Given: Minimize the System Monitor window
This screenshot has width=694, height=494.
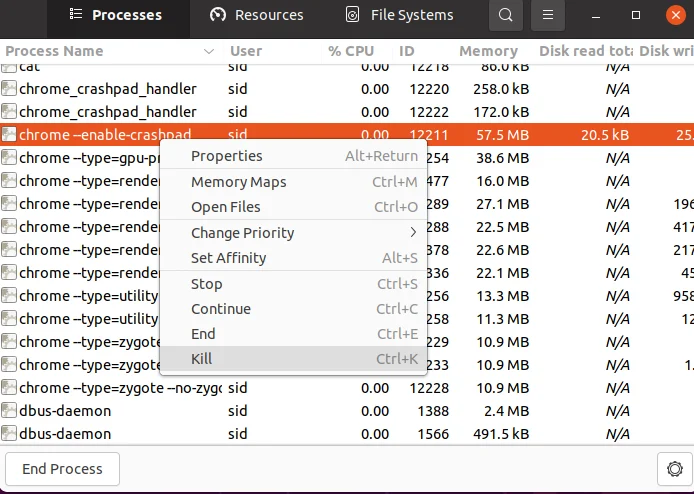Looking at the screenshot, I should pyautogui.click(x=596, y=15).
